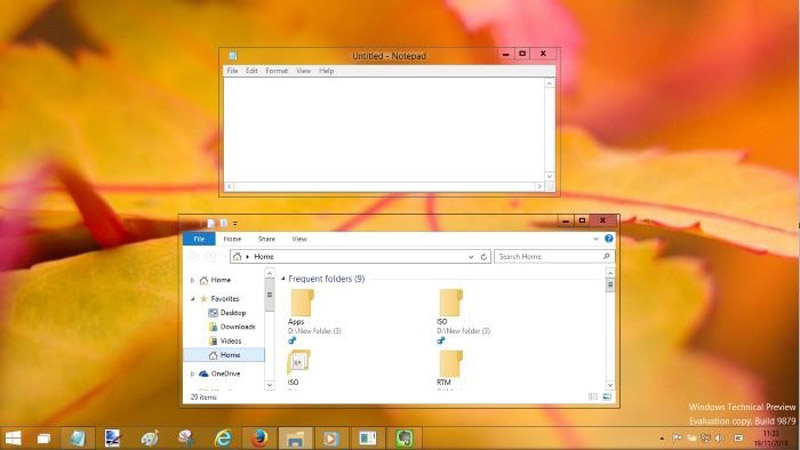Screen dimensions: 800x450
Task: Switch to the Home ribbon tab
Action: click(232, 239)
